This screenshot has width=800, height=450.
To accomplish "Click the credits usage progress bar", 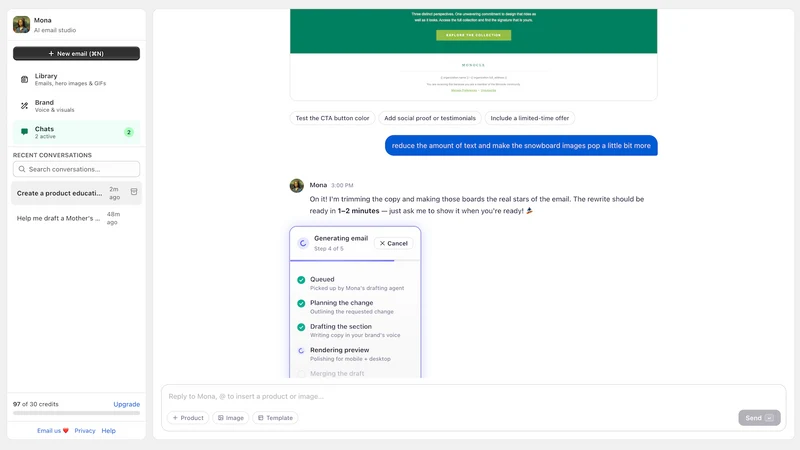I will click(77, 413).
